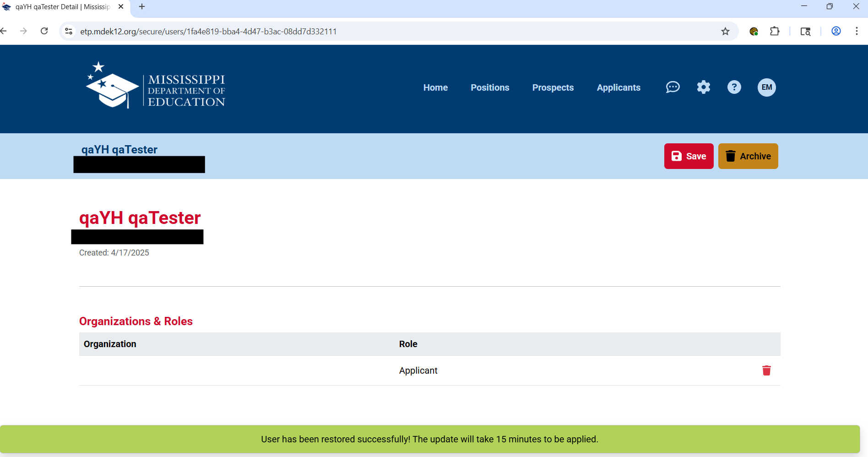Archive this user with the Archive button

(x=748, y=156)
